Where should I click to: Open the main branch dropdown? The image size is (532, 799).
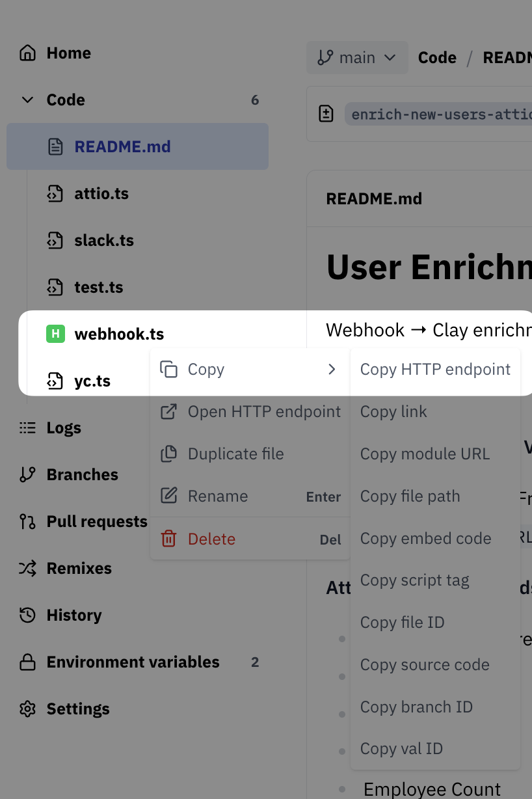pos(357,58)
